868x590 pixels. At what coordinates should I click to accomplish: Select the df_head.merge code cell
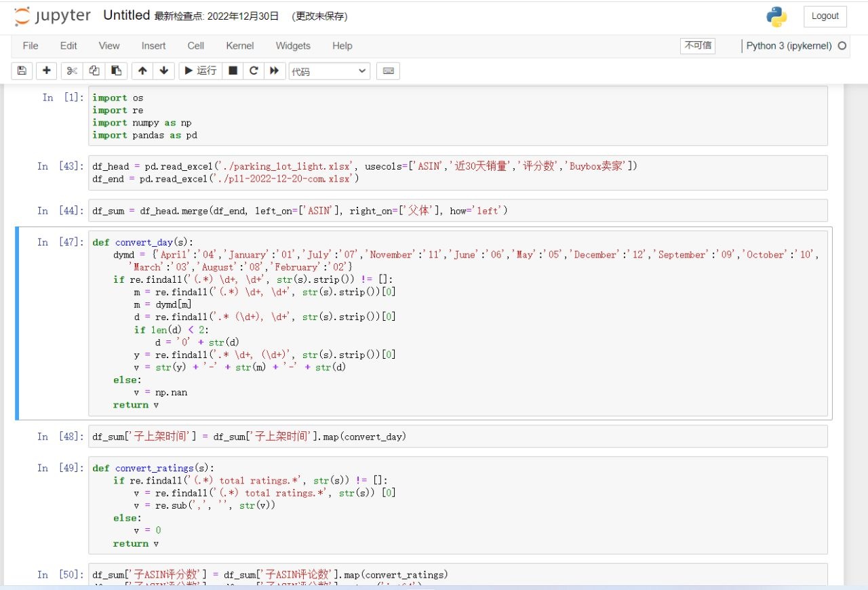pyautogui.click(x=458, y=210)
